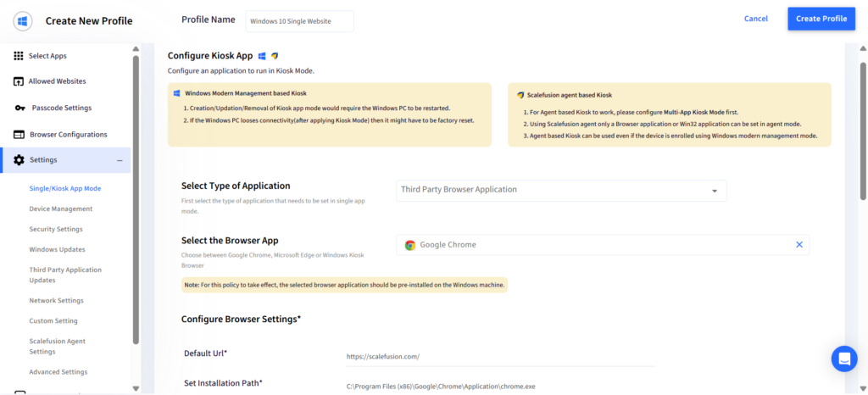Viewport: 868px width, 395px height.
Task: Click the shield icon in Scalefusion agent Kiosk note
Action: (x=520, y=95)
